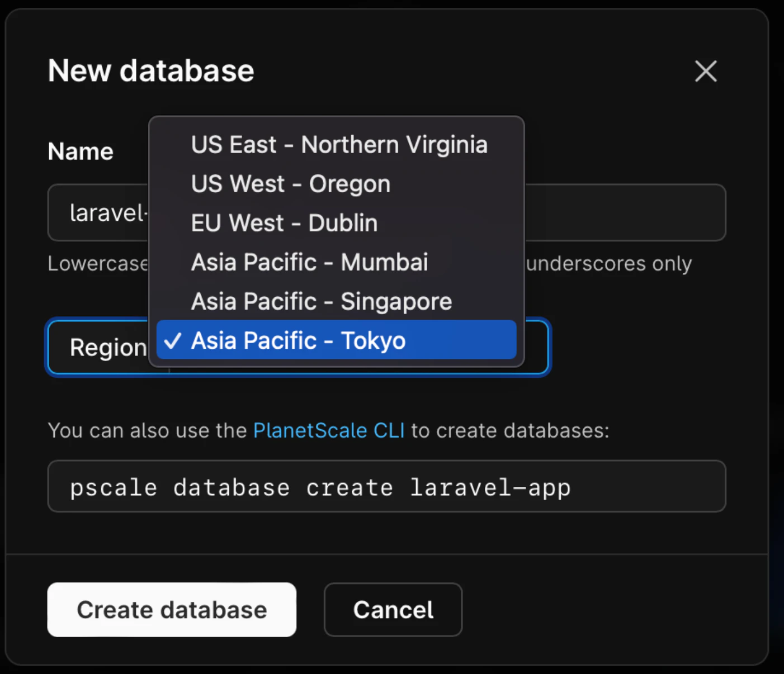Screen dimensions: 784x674
Task: Choose US West - Oregon region
Action: 336,184
